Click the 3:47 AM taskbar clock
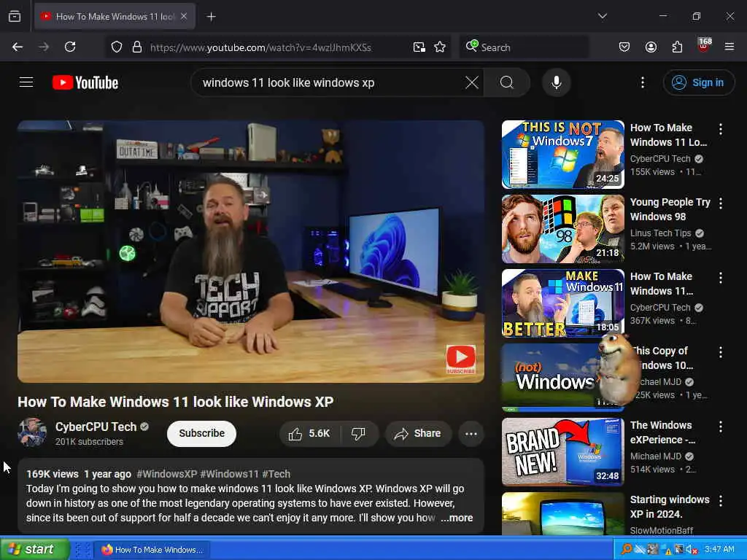Screen dimensions: 747x560 [719, 550]
